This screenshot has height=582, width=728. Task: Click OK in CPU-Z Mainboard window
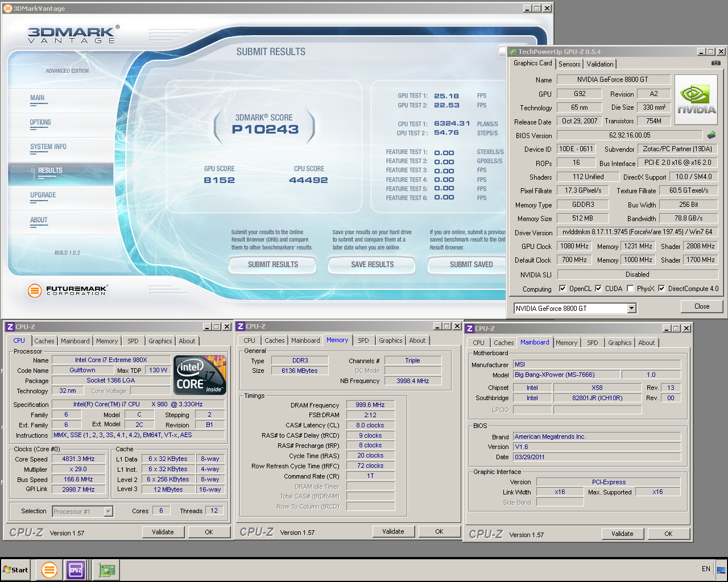click(668, 534)
